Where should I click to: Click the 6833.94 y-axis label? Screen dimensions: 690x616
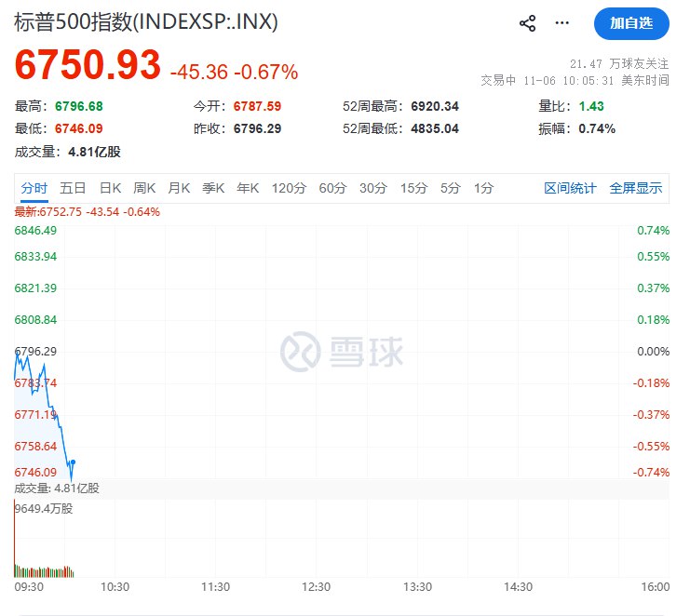(x=35, y=257)
